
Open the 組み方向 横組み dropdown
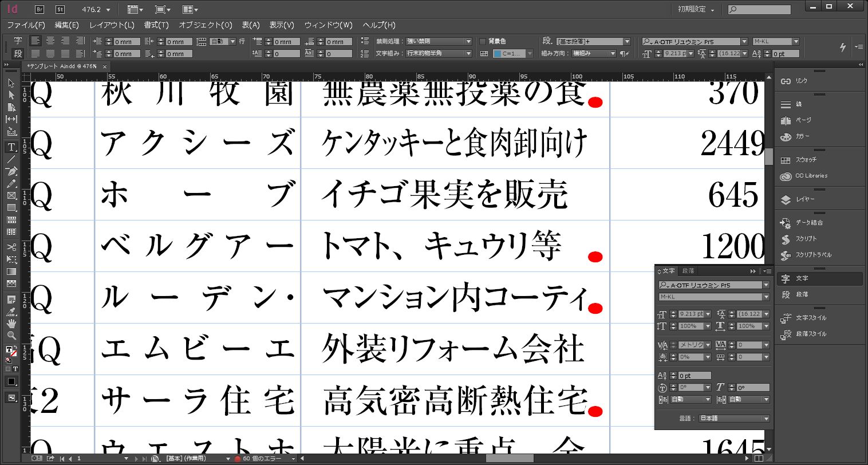coord(593,53)
